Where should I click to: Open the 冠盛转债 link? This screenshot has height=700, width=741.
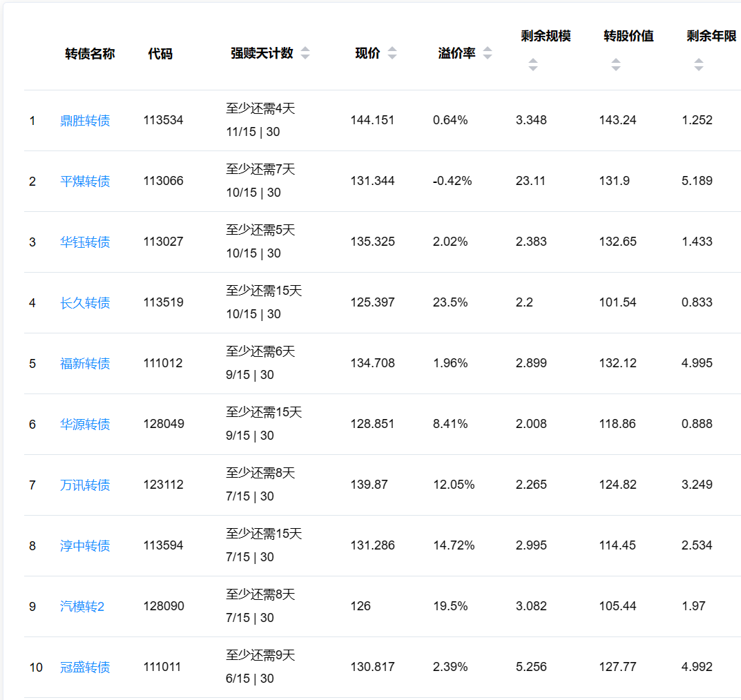85,668
